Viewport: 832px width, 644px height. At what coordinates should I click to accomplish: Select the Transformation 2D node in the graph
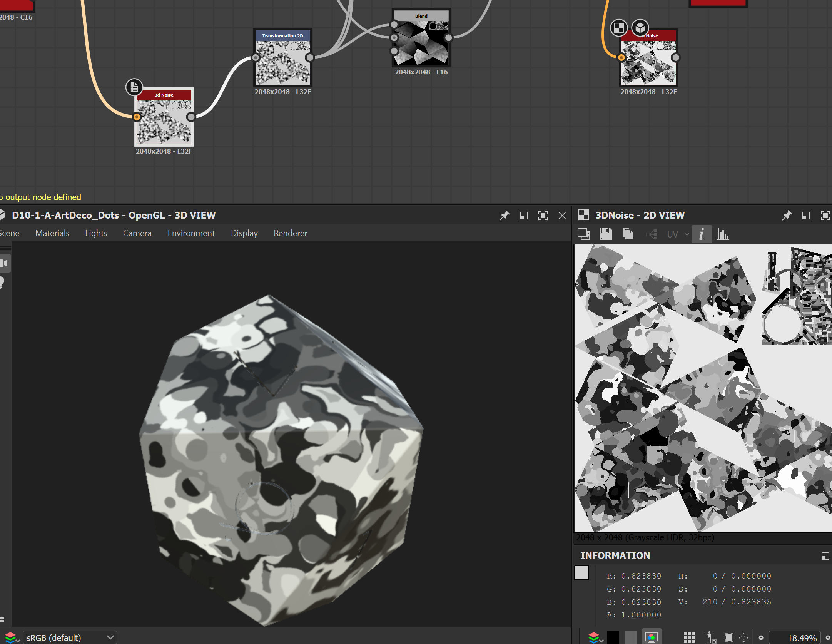(283, 58)
